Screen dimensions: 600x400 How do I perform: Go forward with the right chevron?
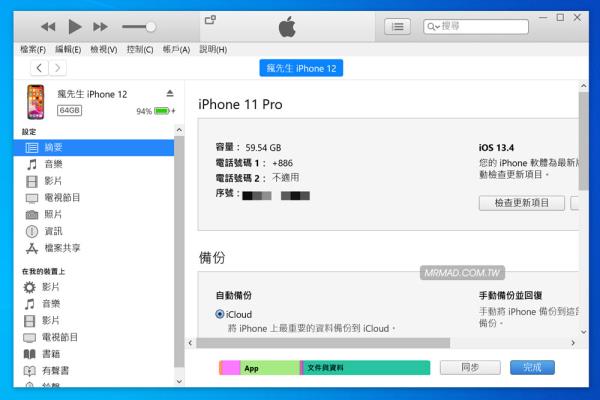click(x=57, y=68)
